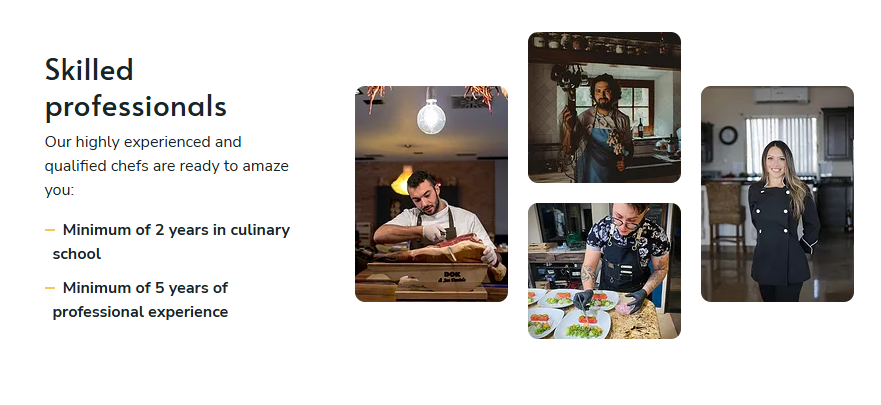The image size is (881, 405).
Task: Open the chef slicing ham photo
Action: tap(431, 194)
